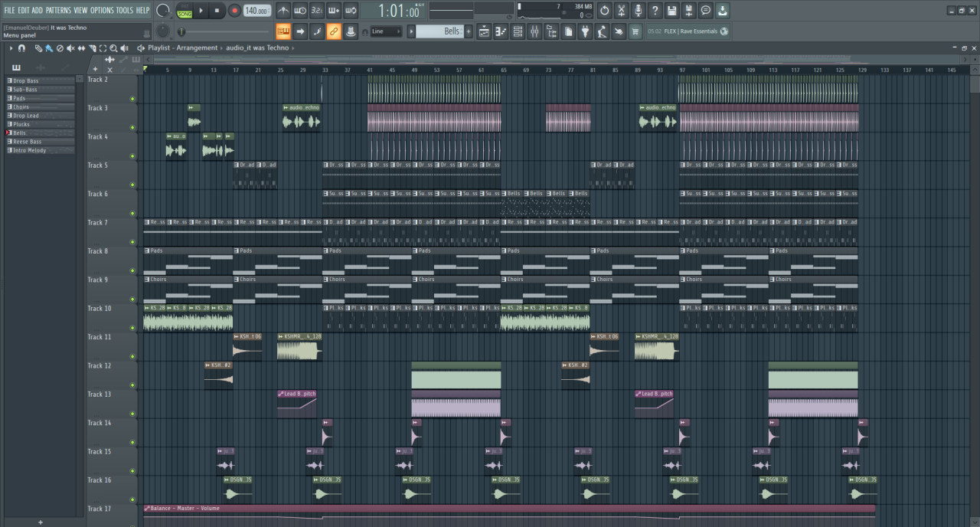Select the Reese Bass pattern in the picker

41,142
